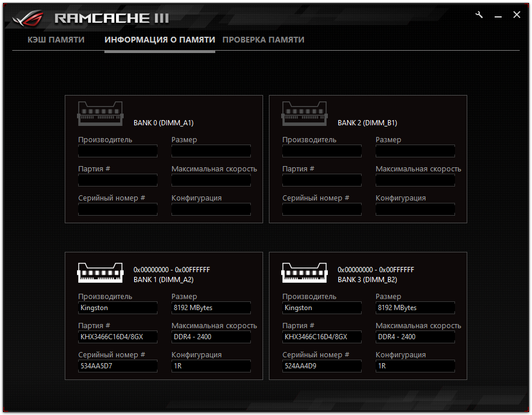
Task: Select KHX3466C16D4/8GX part field in BANK 3
Action: tap(322, 337)
